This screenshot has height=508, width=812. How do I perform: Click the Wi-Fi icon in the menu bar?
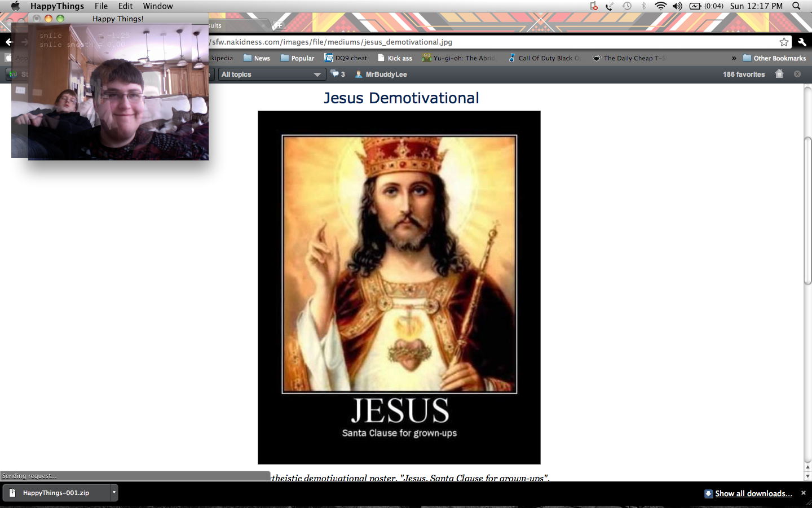(x=660, y=6)
